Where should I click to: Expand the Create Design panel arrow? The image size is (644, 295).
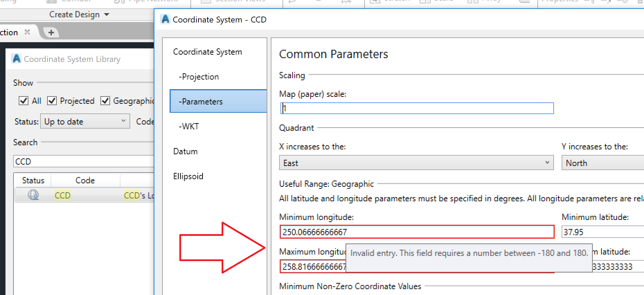[x=107, y=15]
